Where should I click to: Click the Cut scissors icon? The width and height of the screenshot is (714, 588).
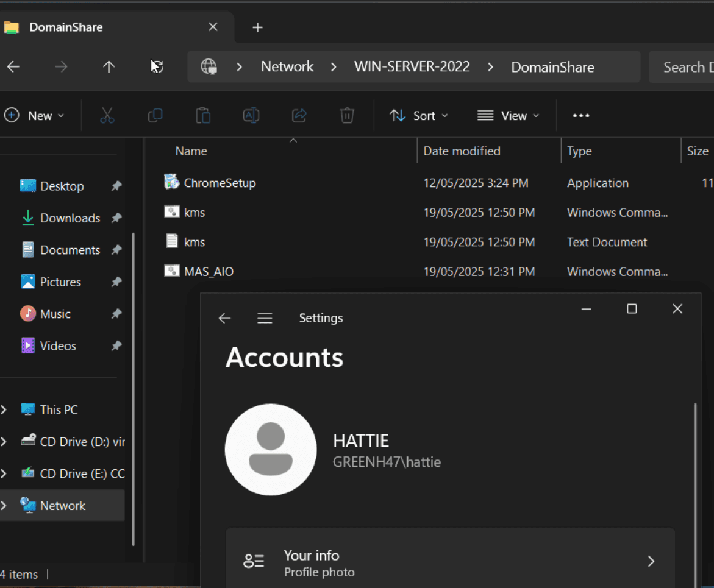pos(107,116)
